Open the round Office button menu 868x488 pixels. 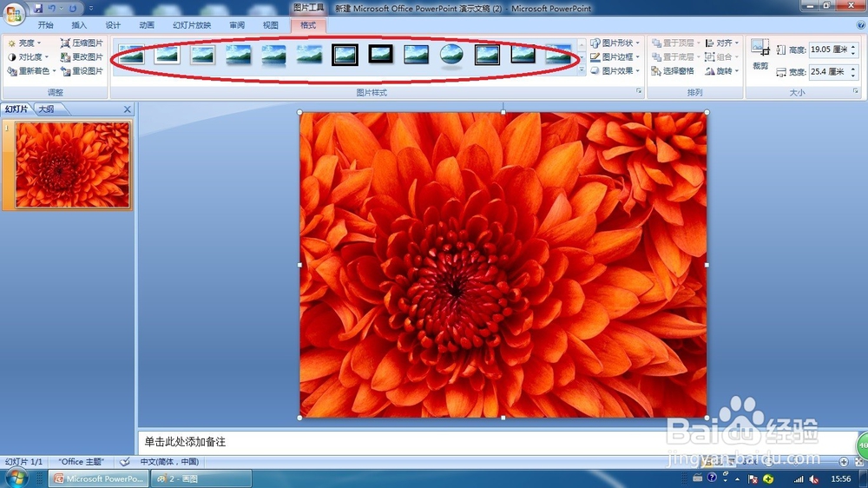[x=13, y=13]
